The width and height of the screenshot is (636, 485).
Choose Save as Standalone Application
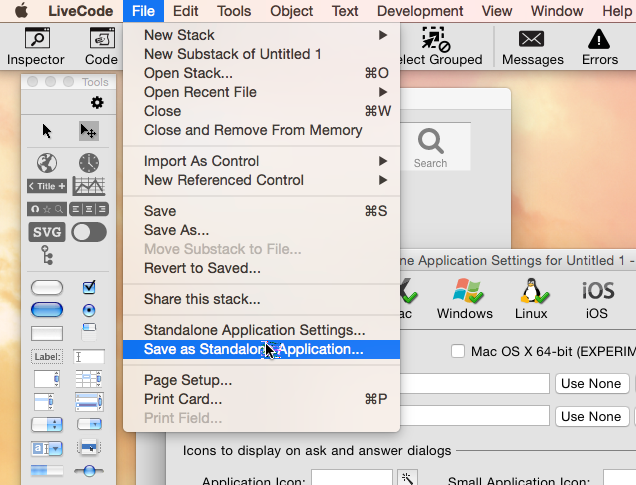coord(262,349)
